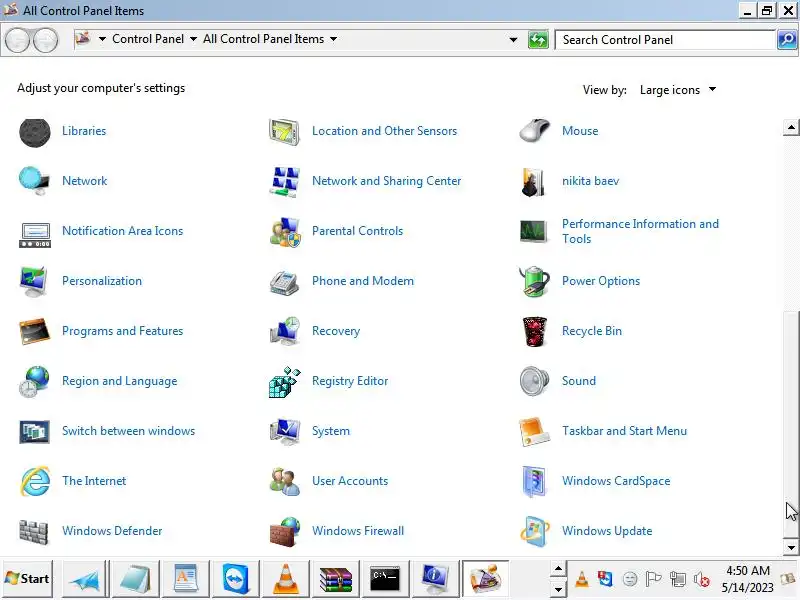The image size is (800, 600).
Task: Expand the All Control Panel Items breadcrumb arrow
Action: click(x=334, y=39)
